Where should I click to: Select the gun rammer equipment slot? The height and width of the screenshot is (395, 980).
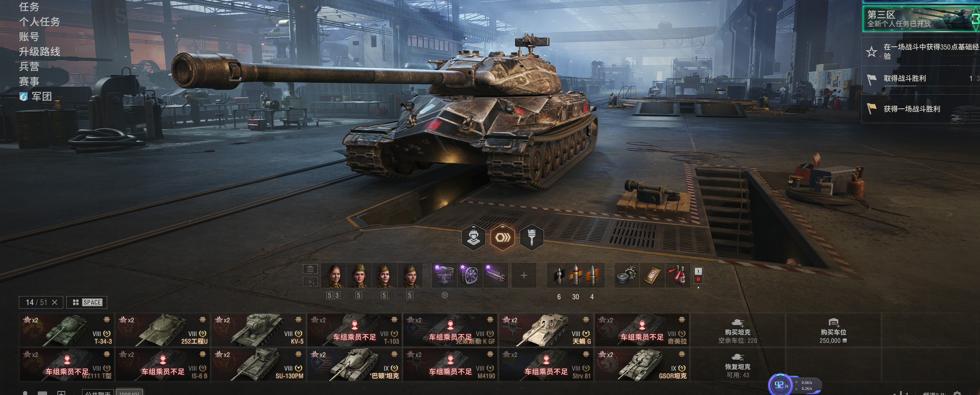(x=495, y=275)
